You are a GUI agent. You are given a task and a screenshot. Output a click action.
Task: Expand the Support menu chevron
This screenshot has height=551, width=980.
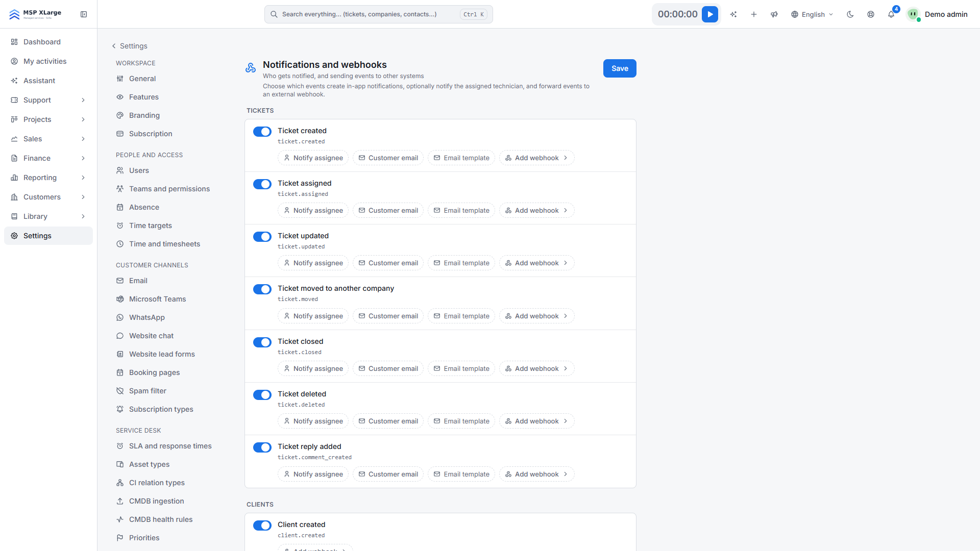(83, 100)
